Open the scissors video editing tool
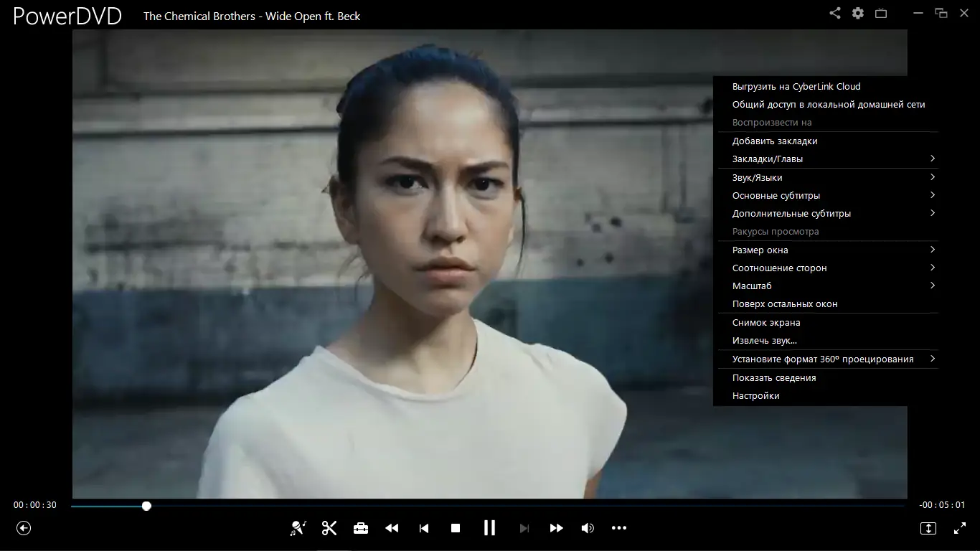The width and height of the screenshot is (980, 551). tap(329, 528)
